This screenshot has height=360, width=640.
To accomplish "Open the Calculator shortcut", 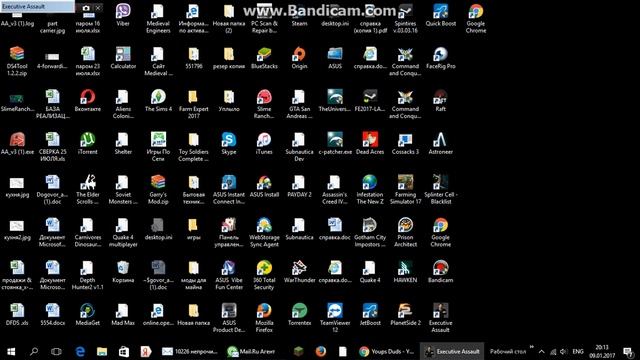I will tap(123, 58).
